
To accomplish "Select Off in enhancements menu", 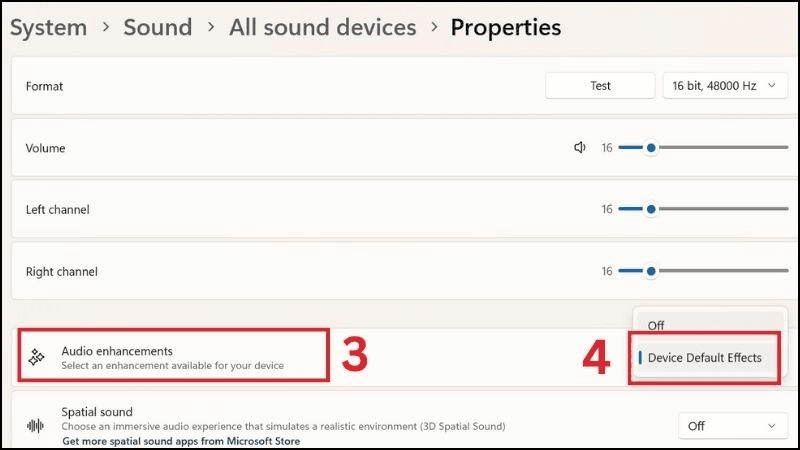I will click(656, 326).
